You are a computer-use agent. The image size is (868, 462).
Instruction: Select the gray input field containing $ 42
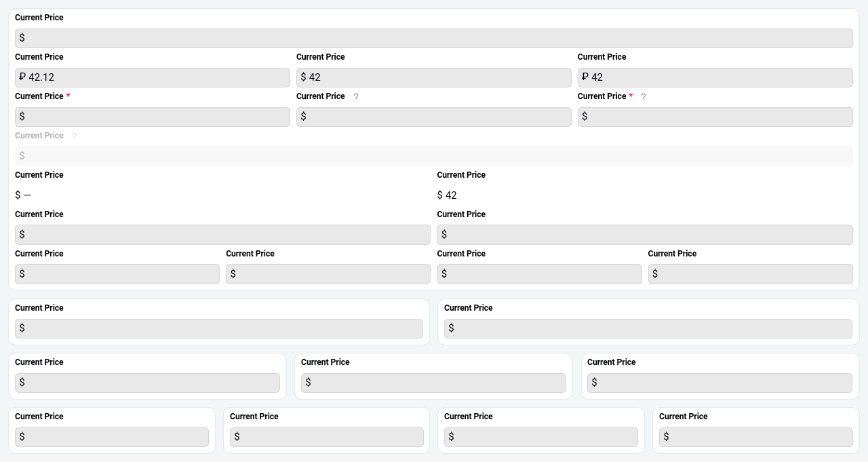[434, 77]
